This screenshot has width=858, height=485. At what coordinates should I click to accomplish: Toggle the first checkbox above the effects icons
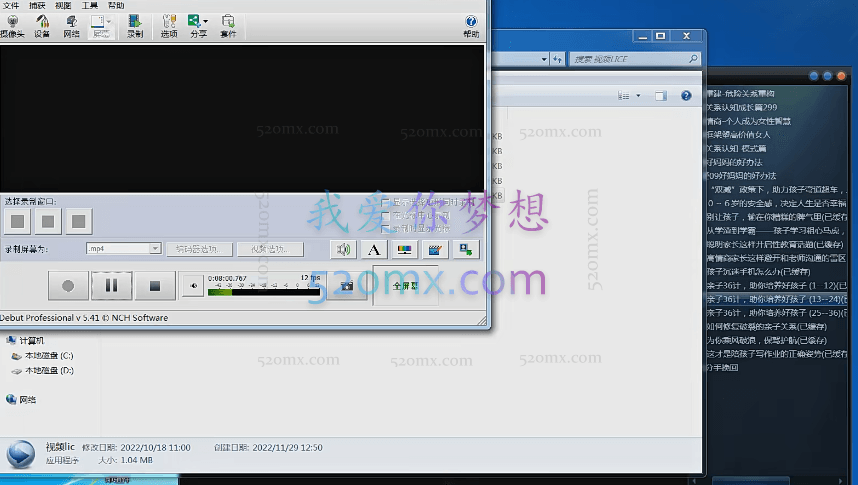[x=385, y=202]
